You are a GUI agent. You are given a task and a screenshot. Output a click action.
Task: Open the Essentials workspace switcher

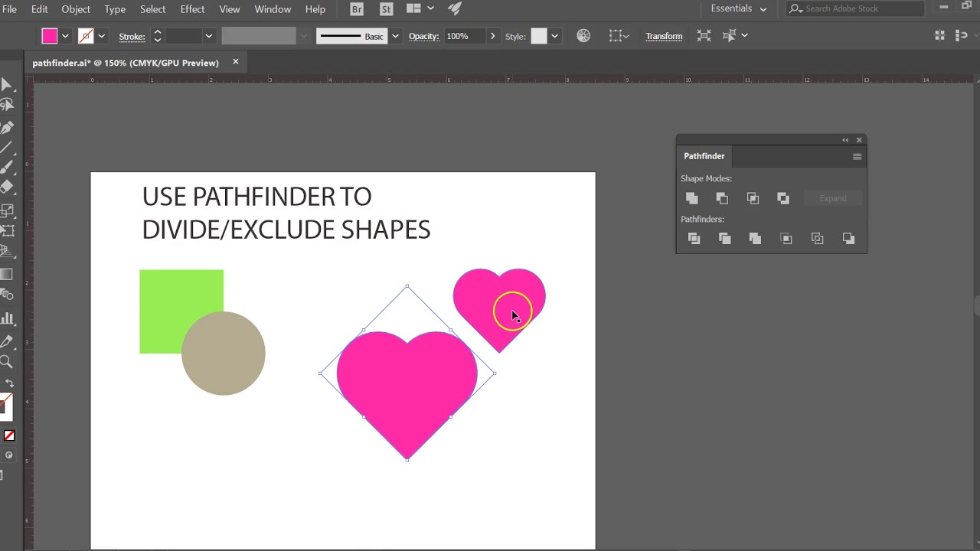[738, 8]
